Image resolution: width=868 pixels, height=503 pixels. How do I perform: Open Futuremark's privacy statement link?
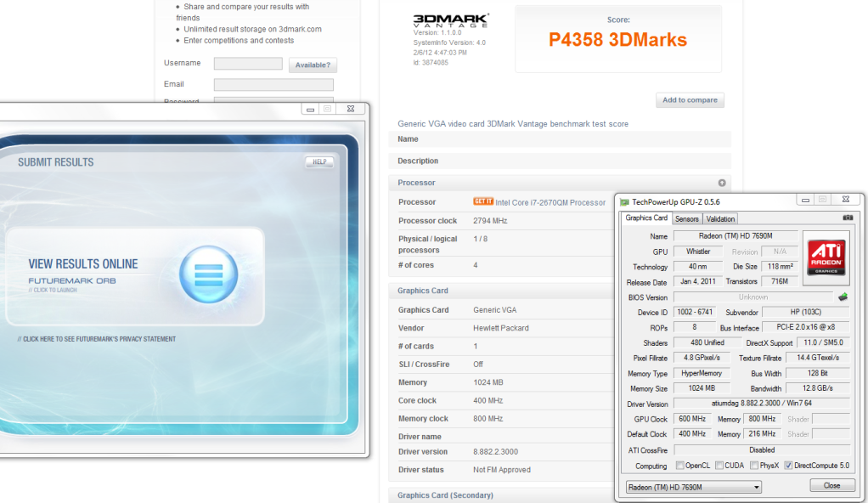pyautogui.click(x=97, y=339)
